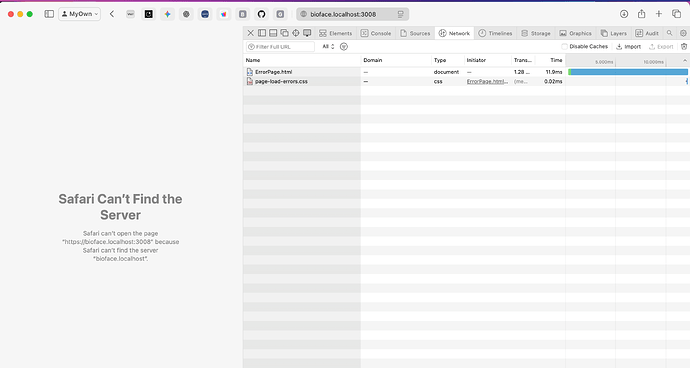Open the GitHub favorite in the toolbar
Image resolution: width=690 pixels, height=368 pixels.
[x=261, y=14]
